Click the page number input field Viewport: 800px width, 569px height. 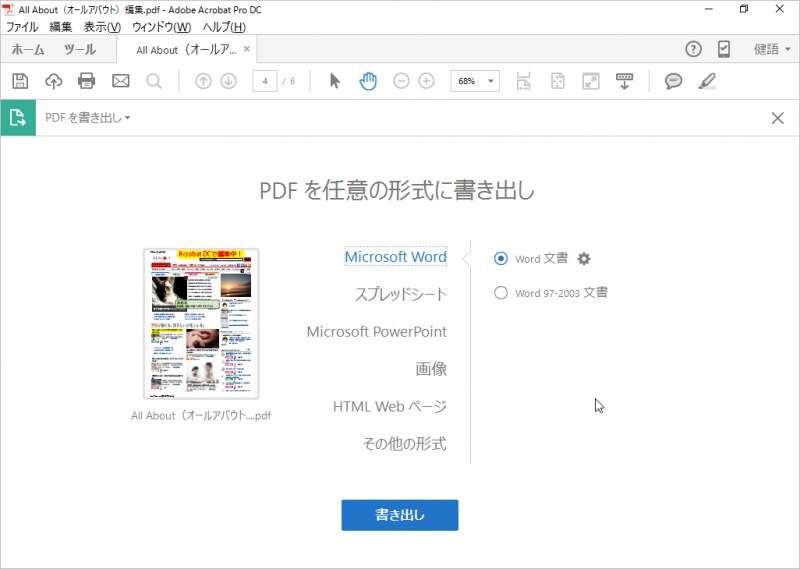coord(265,81)
